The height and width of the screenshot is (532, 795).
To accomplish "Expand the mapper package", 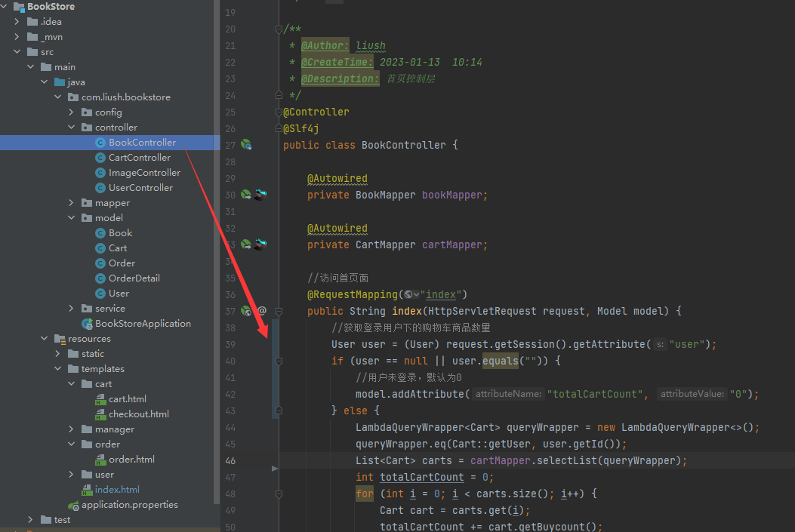I will [71, 202].
